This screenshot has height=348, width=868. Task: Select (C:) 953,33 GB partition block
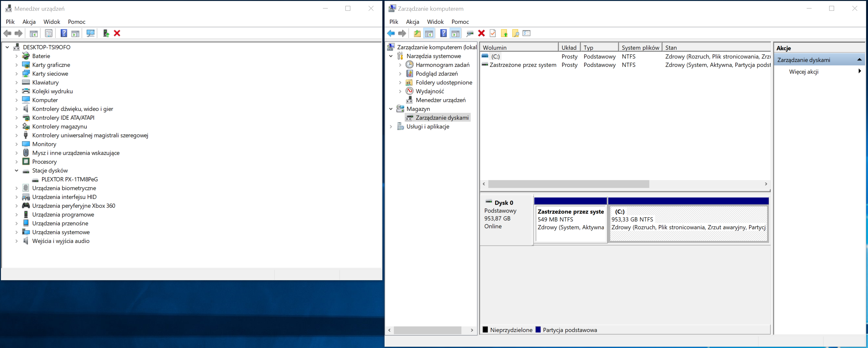tap(688, 223)
